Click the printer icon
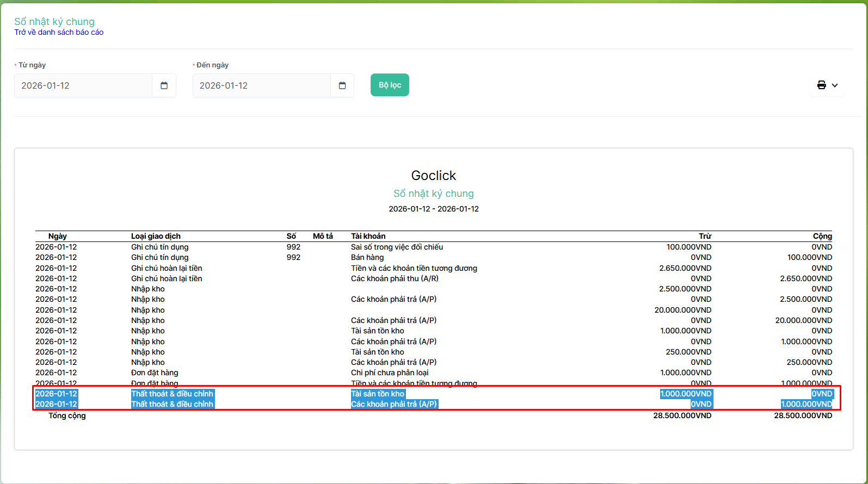Screen dimensions: 868x484 click(x=821, y=85)
